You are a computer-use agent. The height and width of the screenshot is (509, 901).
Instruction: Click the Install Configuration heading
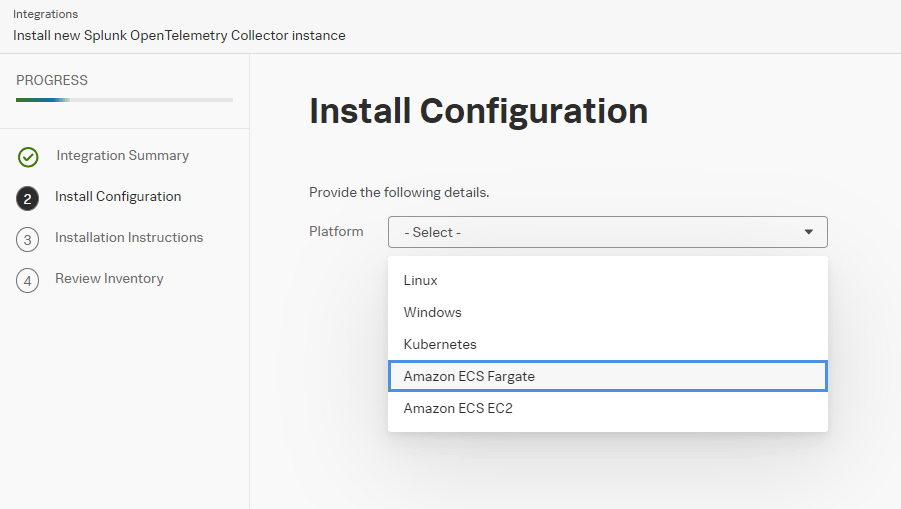pos(478,111)
